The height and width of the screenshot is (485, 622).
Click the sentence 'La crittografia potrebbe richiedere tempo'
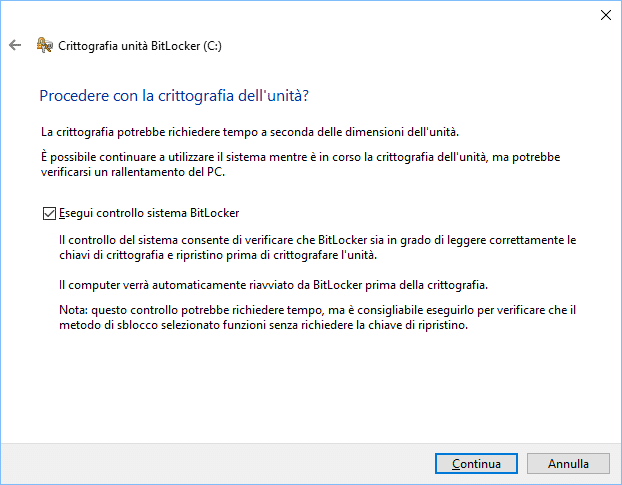point(250,132)
